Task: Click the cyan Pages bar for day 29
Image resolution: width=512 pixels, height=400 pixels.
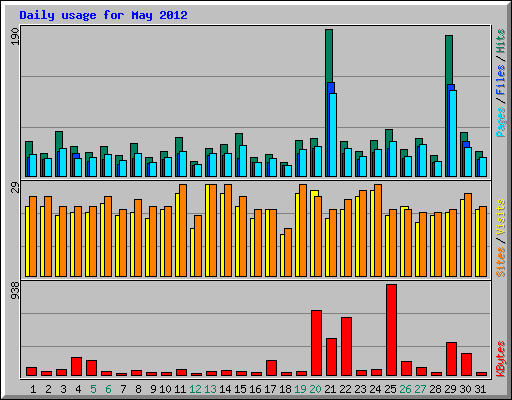Action: pyautogui.click(x=453, y=133)
